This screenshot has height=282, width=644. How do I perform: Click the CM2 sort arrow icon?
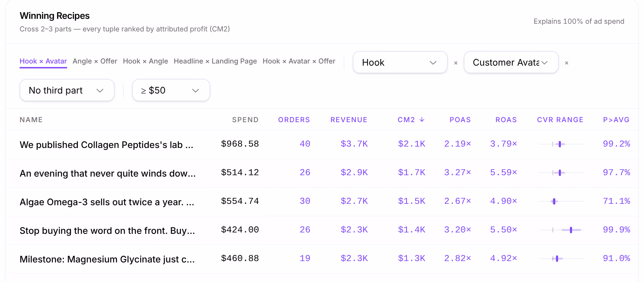(x=422, y=120)
